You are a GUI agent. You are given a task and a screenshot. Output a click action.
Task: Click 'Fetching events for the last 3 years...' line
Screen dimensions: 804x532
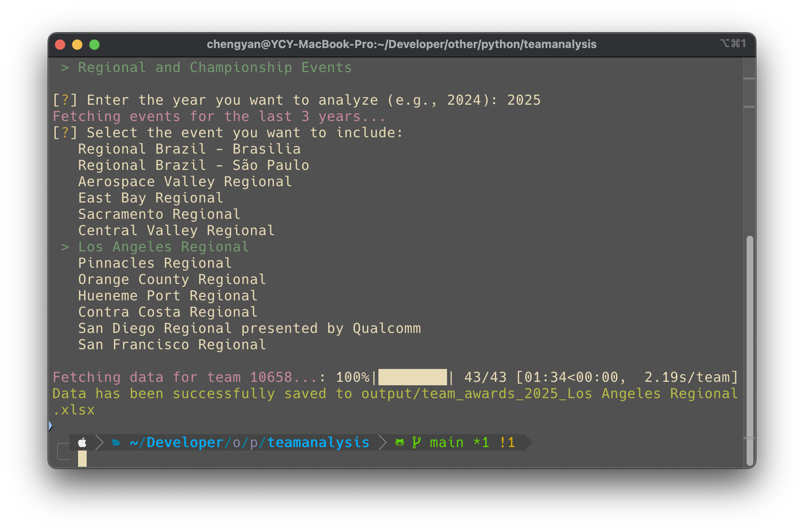tap(219, 116)
